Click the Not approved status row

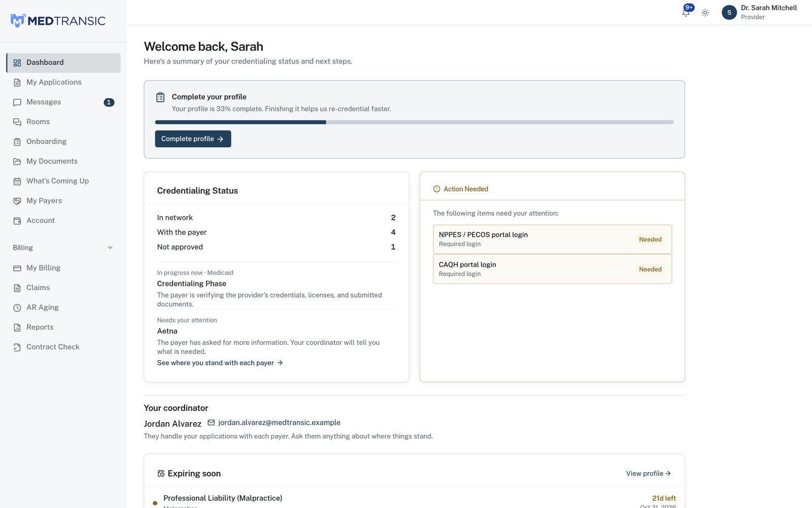[276, 247]
